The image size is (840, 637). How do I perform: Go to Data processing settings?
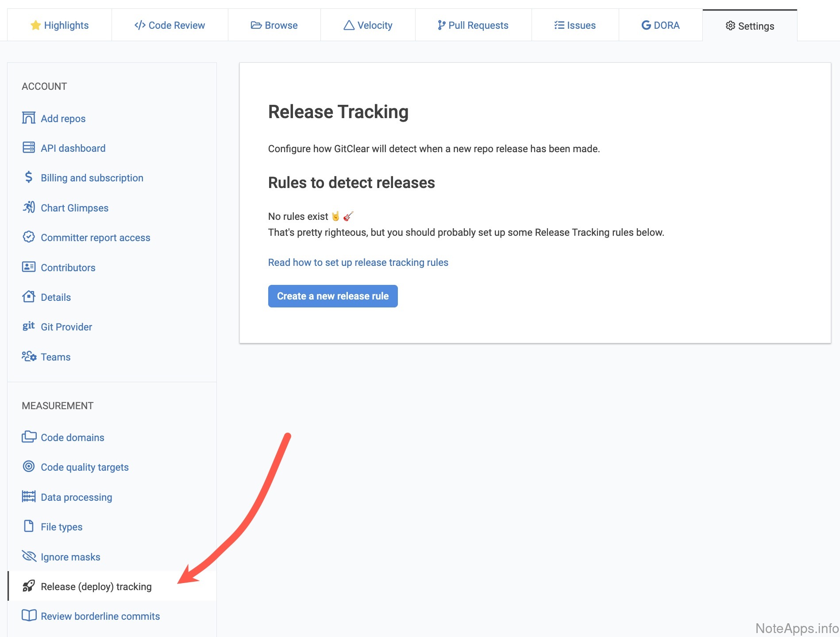[x=76, y=497]
